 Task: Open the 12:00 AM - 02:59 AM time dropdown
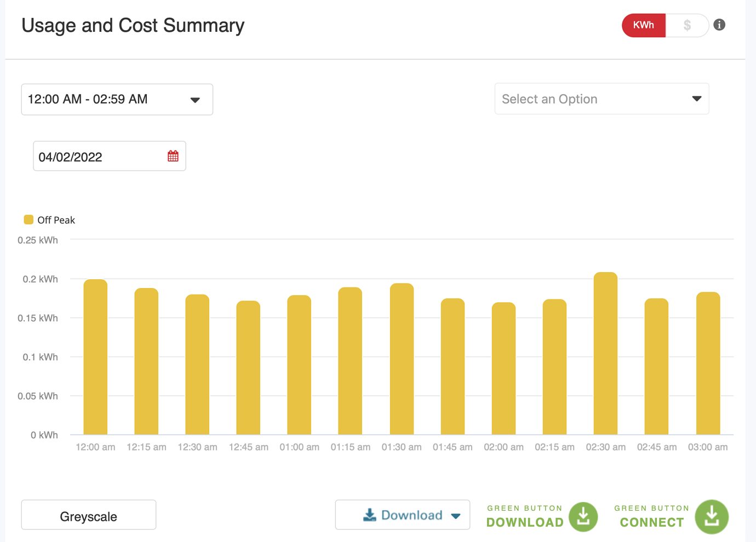[x=117, y=99]
